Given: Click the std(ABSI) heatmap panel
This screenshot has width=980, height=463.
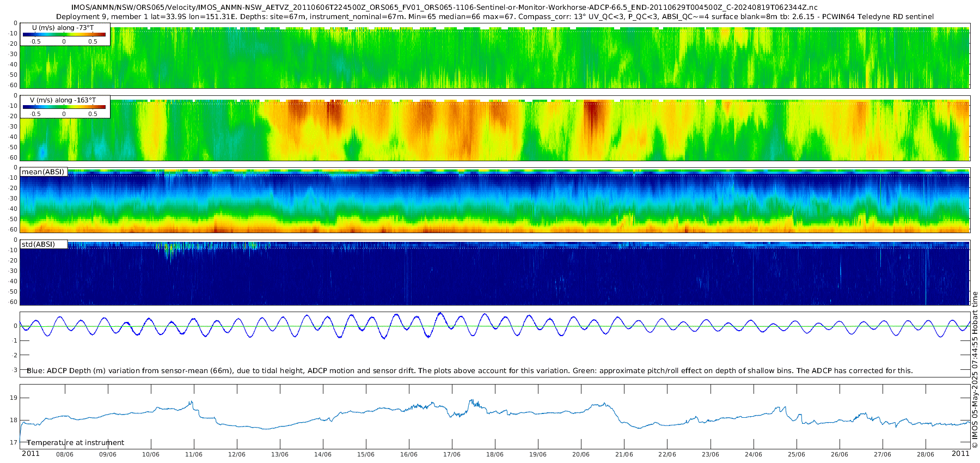Looking at the screenshot, I should 495,273.
